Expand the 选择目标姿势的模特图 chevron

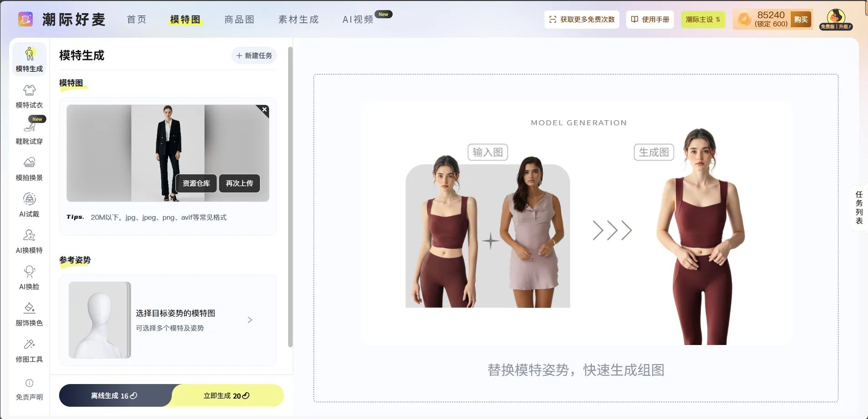pos(250,320)
